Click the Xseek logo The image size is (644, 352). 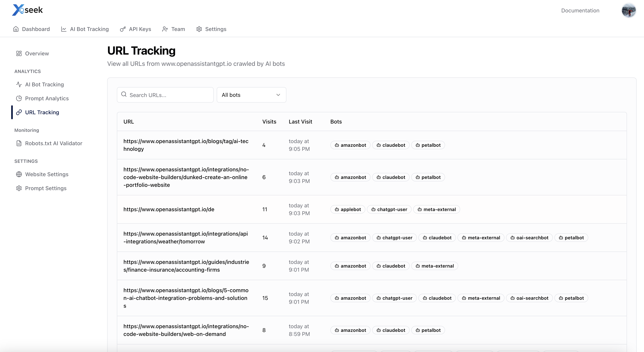27,10
